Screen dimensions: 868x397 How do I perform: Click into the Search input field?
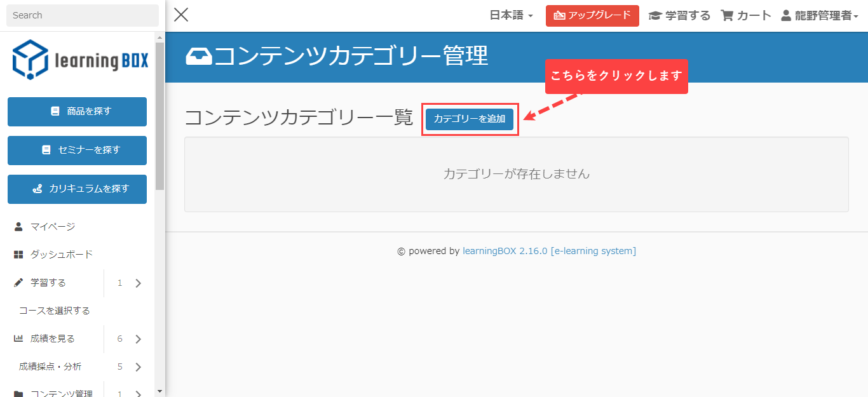pyautogui.click(x=82, y=15)
